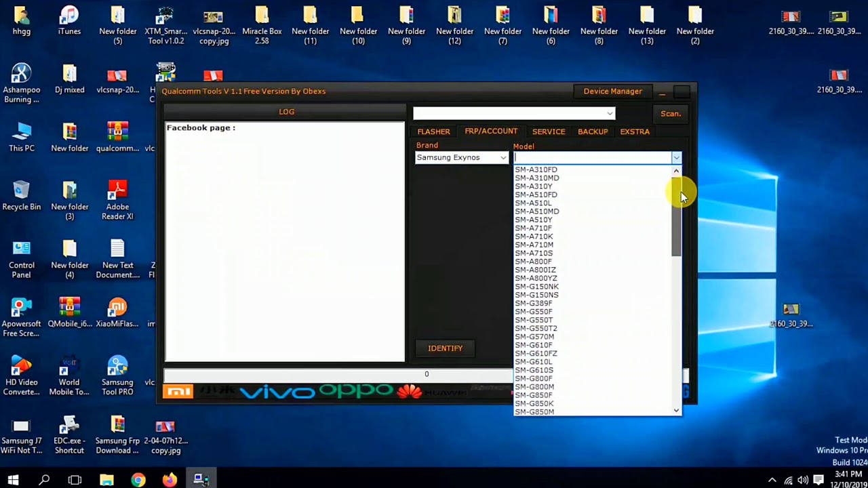
Task: Select the XTM_Smart Tool v1.0.2 desktop icon
Action: coord(165,25)
